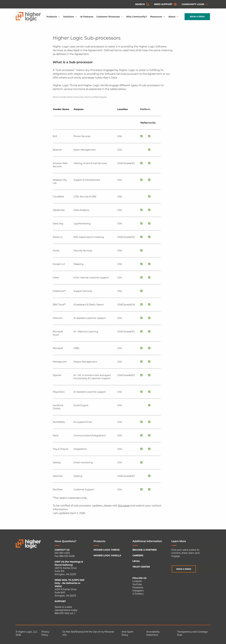Expand the Products dropdown menu
Screen dimensions: 226x644
pos(53,17)
